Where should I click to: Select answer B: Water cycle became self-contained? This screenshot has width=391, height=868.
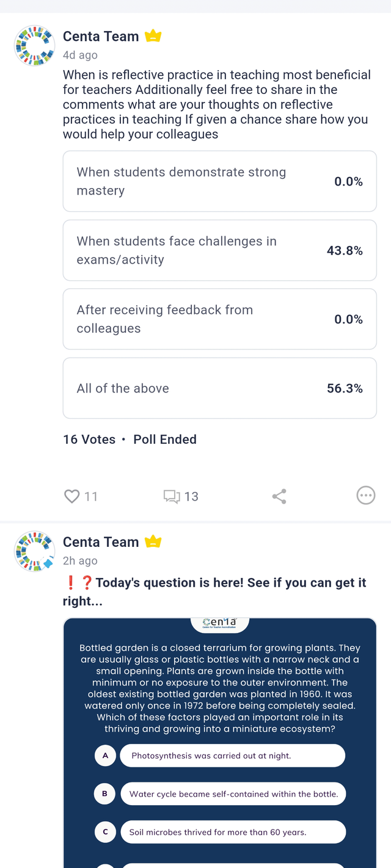click(234, 794)
